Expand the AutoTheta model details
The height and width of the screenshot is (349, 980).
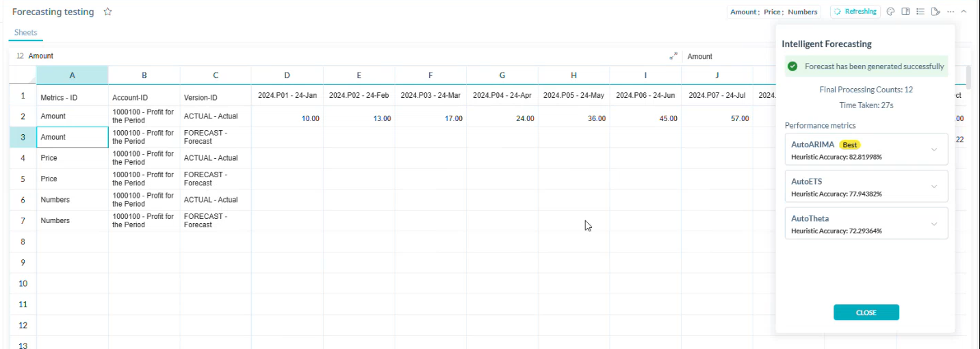[x=934, y=224]
